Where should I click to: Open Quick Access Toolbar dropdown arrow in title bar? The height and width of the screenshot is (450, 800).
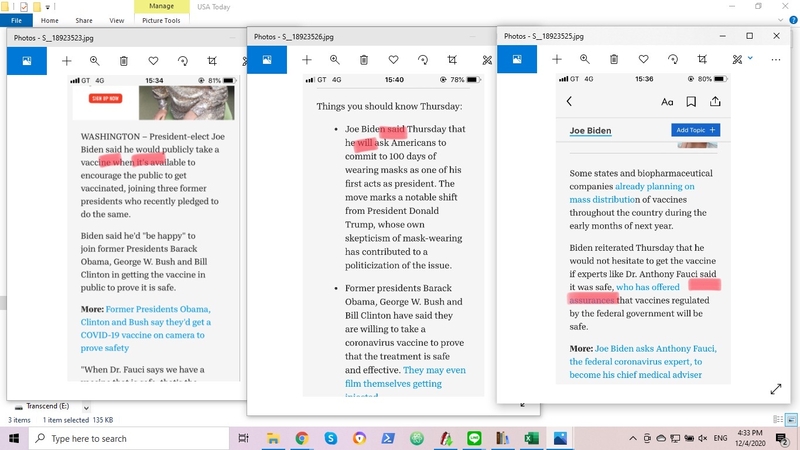47,7
